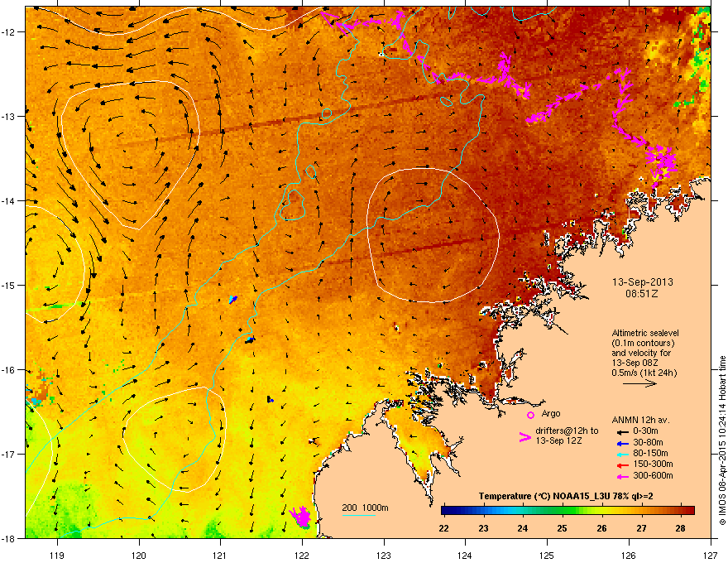
Task: Click the black 0-30m legend arrow
Action: point(623,431)
